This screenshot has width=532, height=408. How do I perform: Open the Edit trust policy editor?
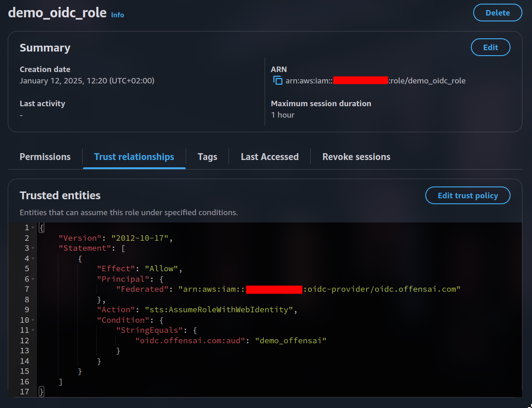pyautogui.click(x=468, y=195)
